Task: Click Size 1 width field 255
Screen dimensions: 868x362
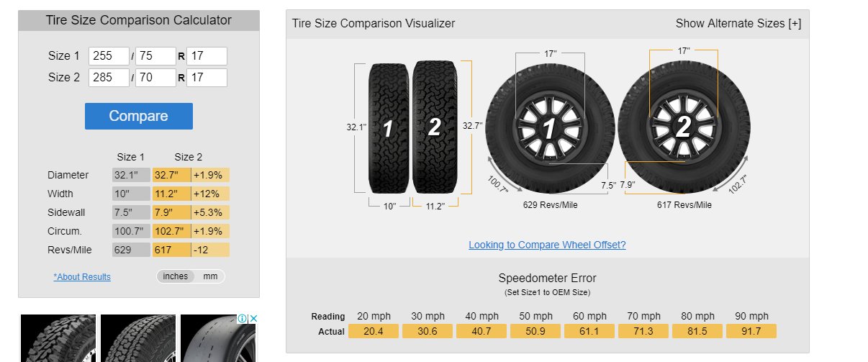Action: tap(109, 56)
